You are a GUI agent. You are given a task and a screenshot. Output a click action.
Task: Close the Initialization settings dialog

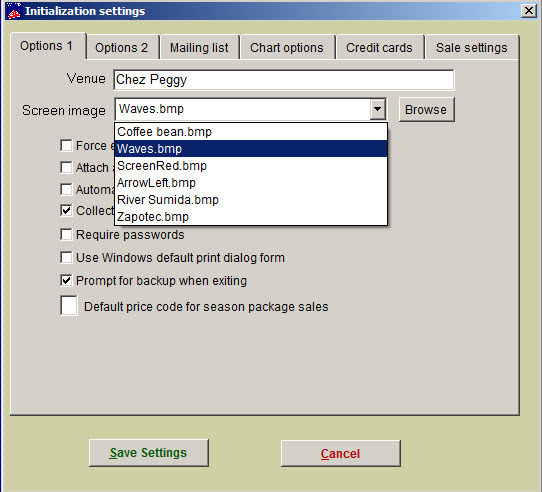pos(529,11)
